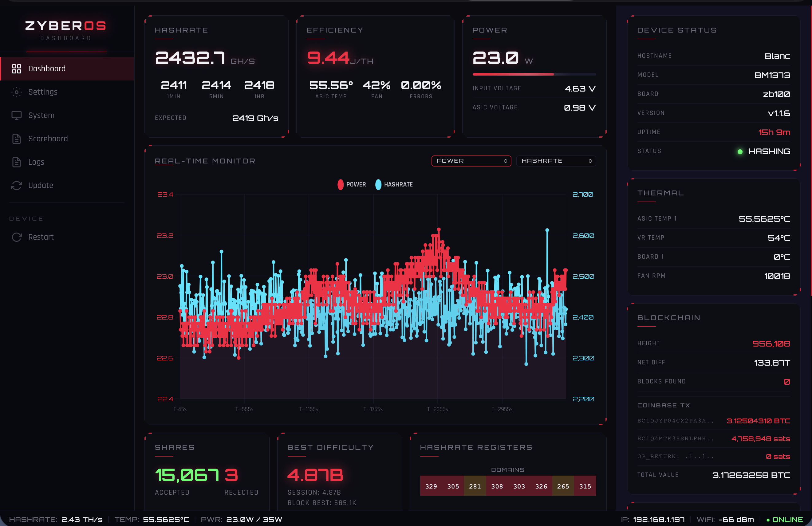Open the HASHRATE chart metric dropdown
812x526 pixels.
pos(556,161)
